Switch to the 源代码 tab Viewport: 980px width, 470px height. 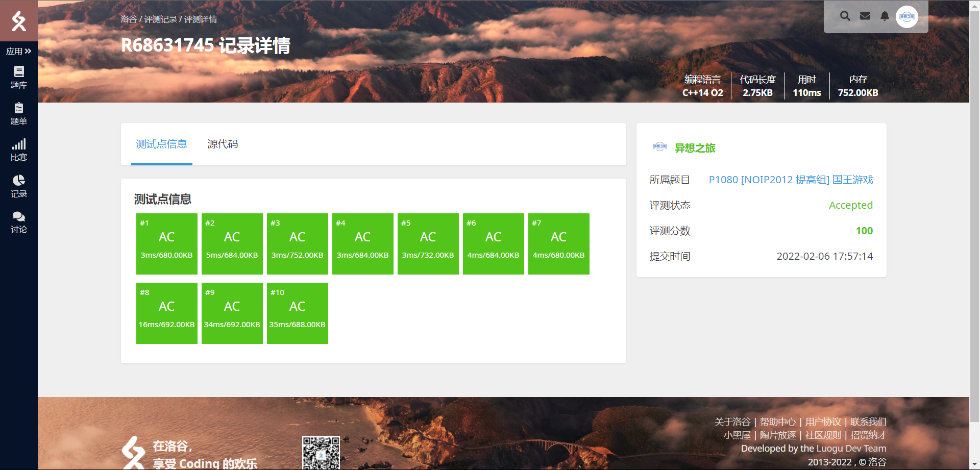pyautogui.click(x=223, y=144)
